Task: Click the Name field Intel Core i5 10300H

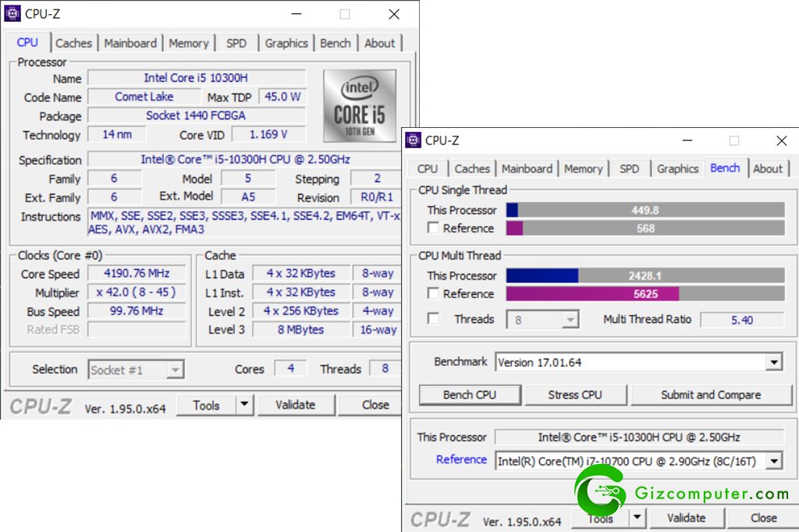Action: pos(197,77)
